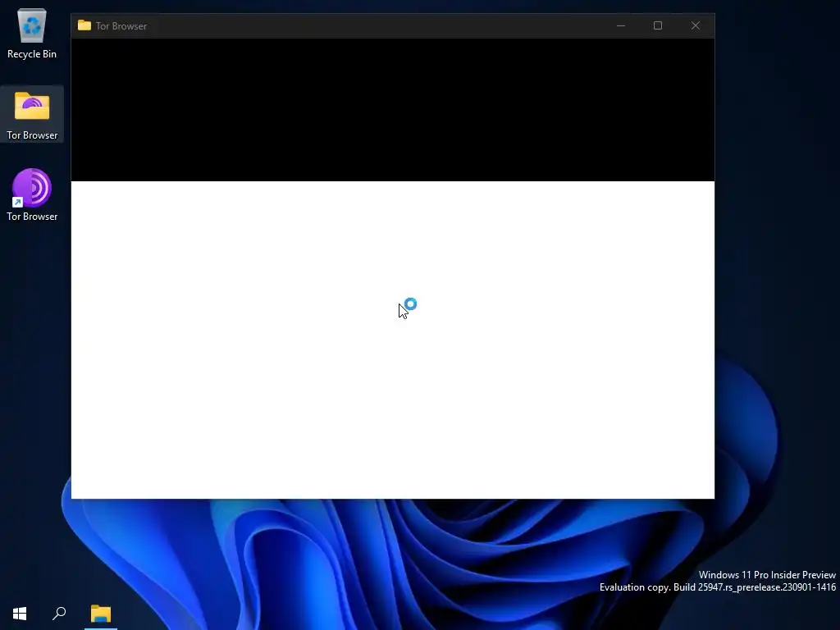This screenshot has height=630, width=840.
Task: Click folder icon in Tor Browser title bar
Action: 84,25
